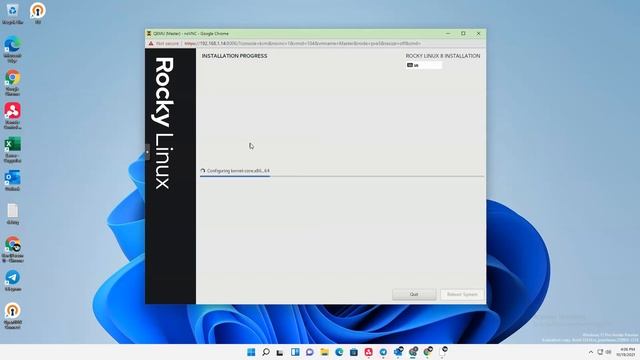This screenshot has height=360, width=640.
Task: Launch Microsoft Edge from the taskbar
Action: [339, 352]
